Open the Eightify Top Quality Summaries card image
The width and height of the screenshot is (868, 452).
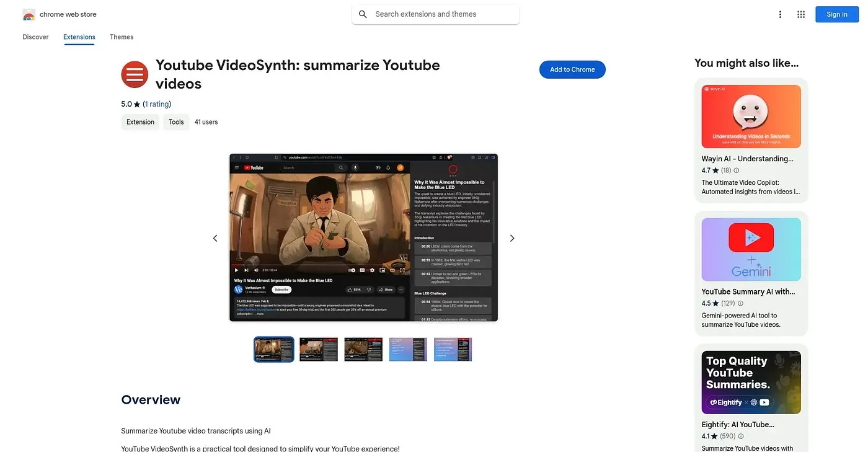pos(751,383)
